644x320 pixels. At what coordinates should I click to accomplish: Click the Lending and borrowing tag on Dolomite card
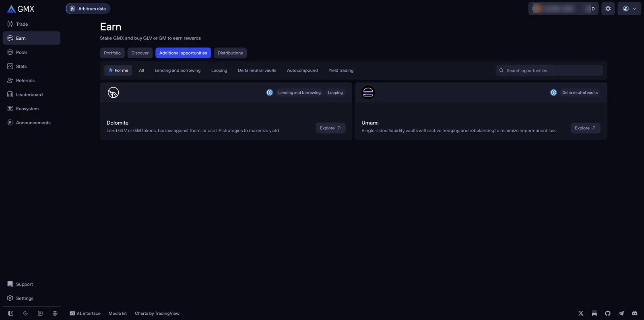pos(299,92)
